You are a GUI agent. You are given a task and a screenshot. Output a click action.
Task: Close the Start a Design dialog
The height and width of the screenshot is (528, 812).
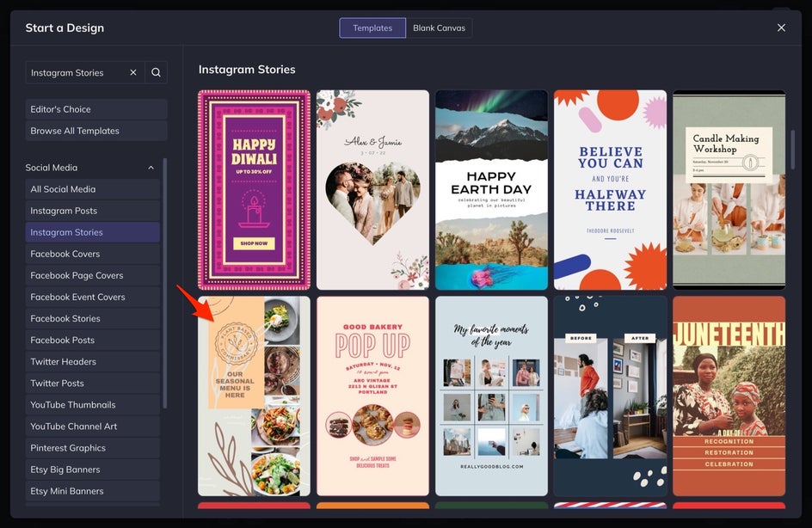pos(781,28)
